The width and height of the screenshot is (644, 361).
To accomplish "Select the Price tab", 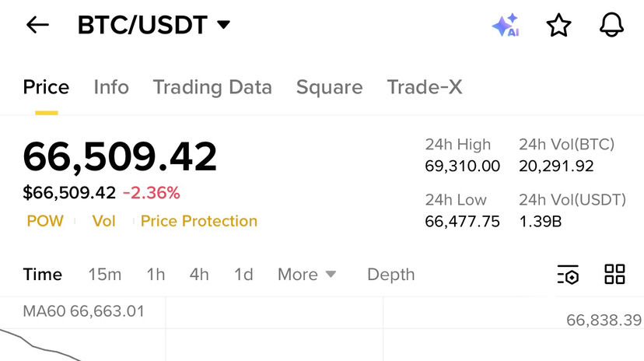I will point(46,87).
